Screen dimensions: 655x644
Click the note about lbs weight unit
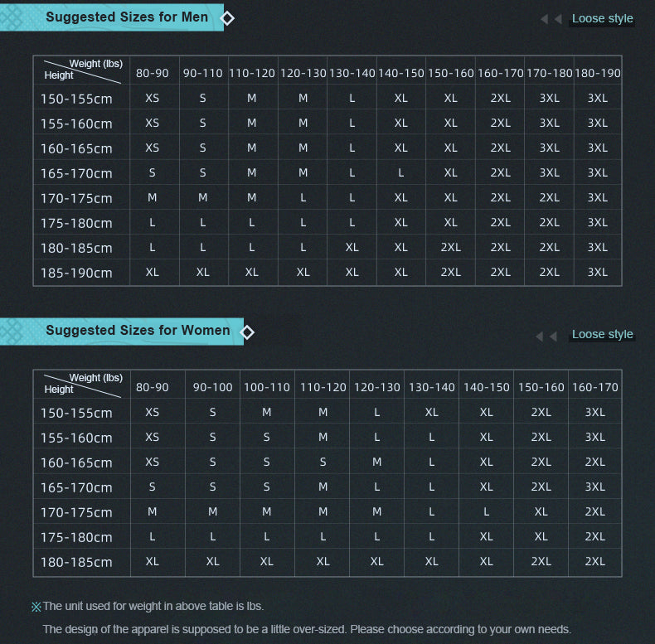tap(153, 606)
